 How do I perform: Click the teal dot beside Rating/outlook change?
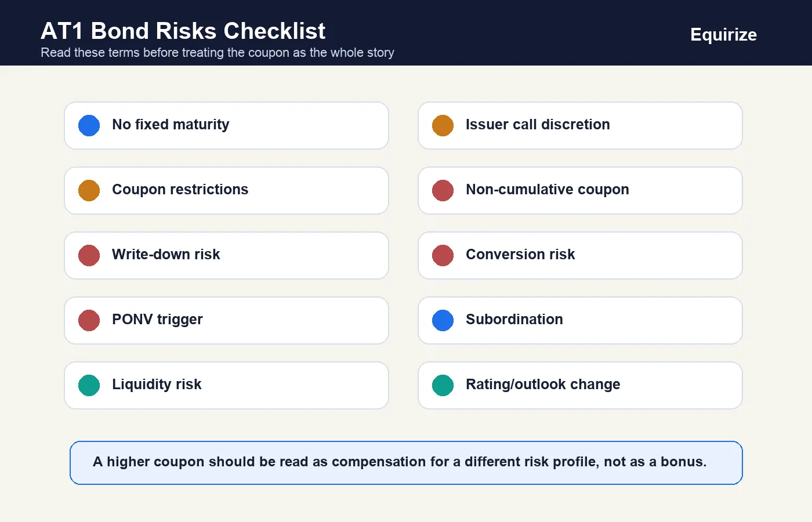pyautogui.click(x=443, y=385)
